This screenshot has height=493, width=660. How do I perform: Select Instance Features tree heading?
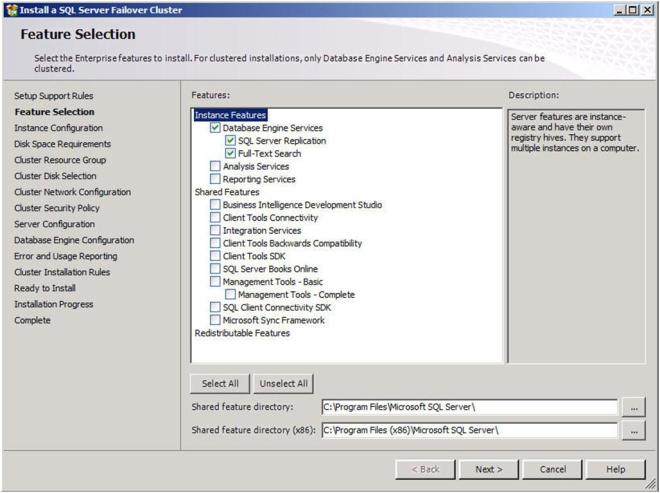pos(230,115)
